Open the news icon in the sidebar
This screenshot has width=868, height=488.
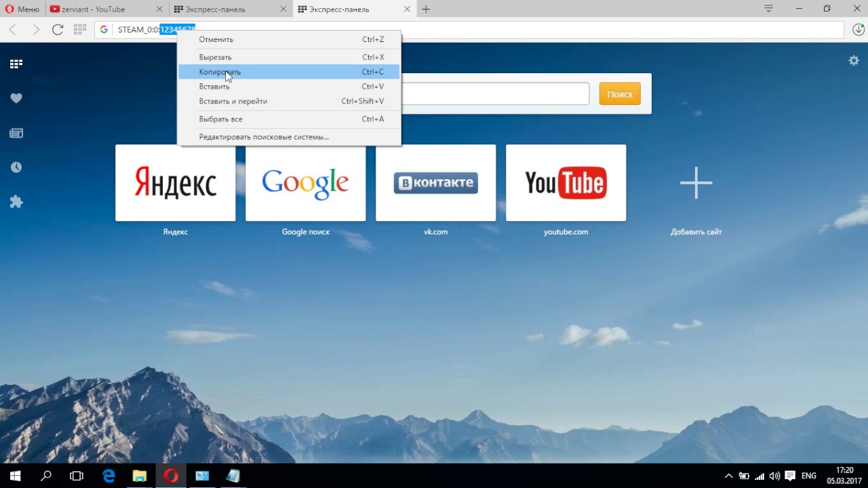click(16, 133)
